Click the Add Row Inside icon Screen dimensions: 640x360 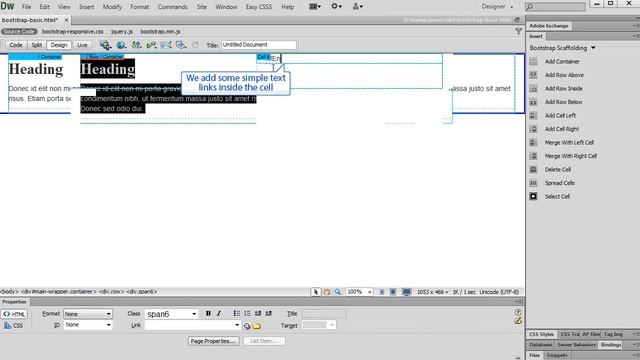[x=533, y=89]
